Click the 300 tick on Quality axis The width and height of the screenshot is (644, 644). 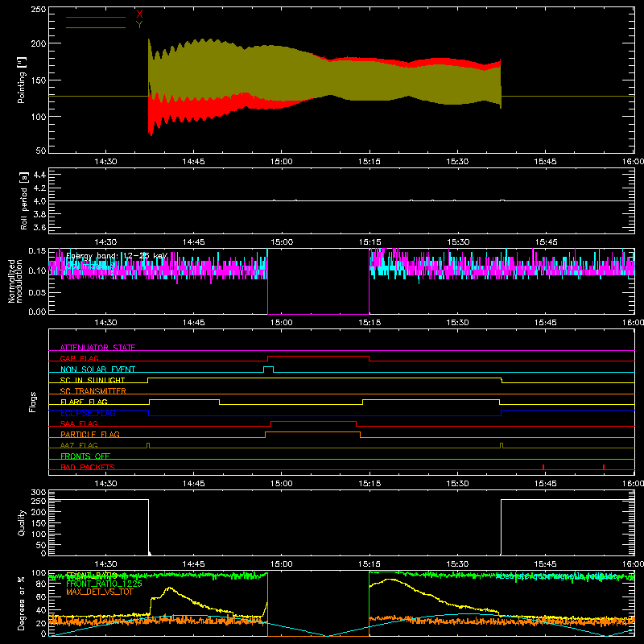click(x=38, y=493)
